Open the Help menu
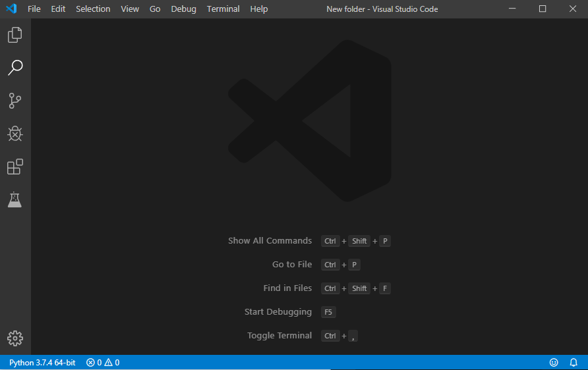 (259, 9)
